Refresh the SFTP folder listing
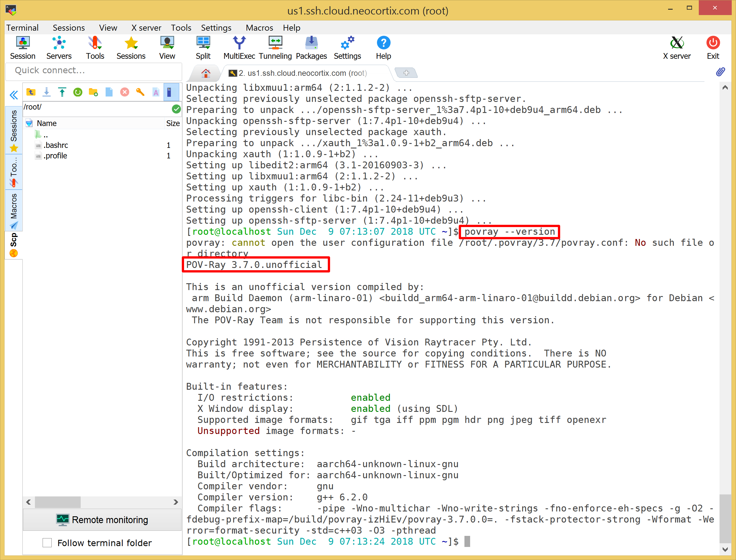The width and height of the screenshot is (736, 560). [x=78, y=92]
